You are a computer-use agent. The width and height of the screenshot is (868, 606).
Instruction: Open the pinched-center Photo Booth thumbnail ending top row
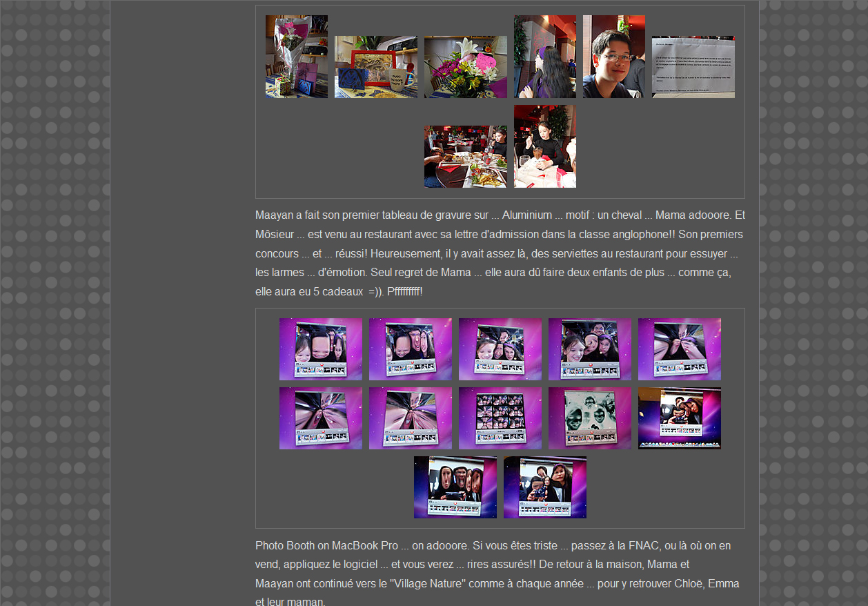[679, 349]
